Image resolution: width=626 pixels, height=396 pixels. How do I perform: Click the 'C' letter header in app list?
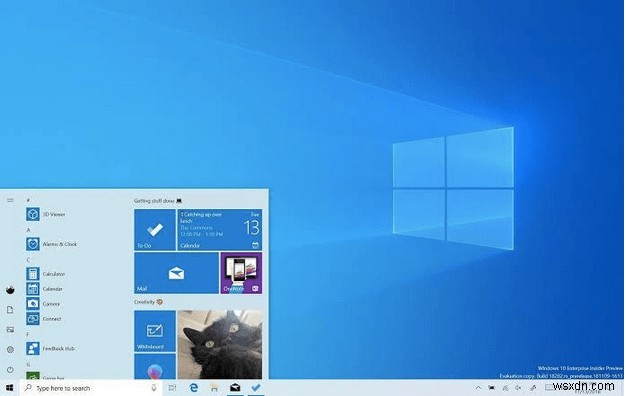[28, 259]
